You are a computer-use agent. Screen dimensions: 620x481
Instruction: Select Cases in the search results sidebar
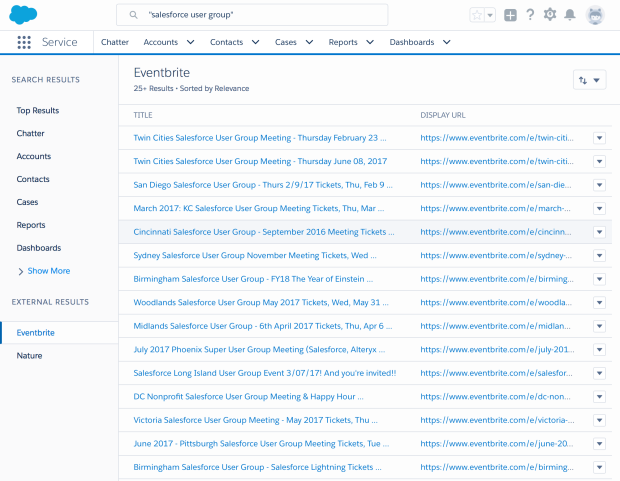[27, 202]
